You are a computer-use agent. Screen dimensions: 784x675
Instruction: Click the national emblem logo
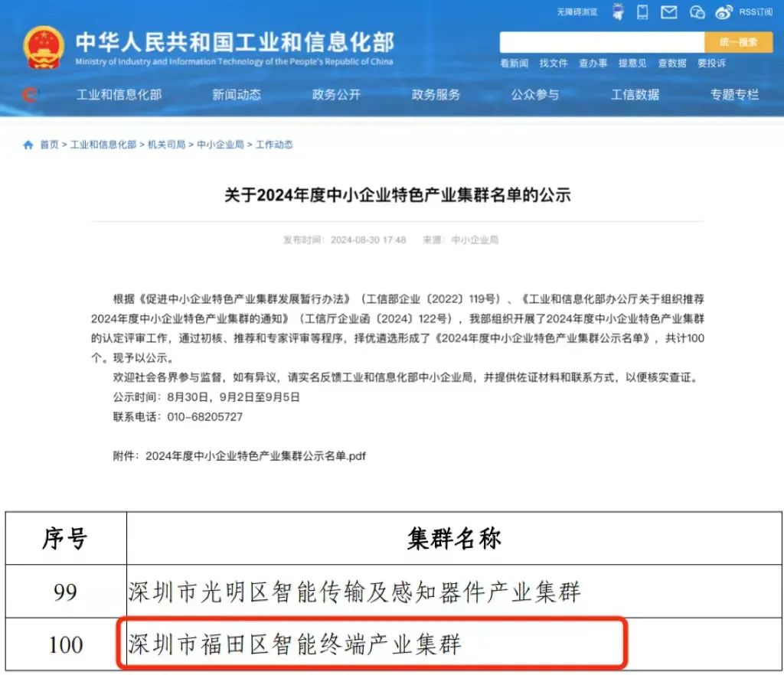tap(44, 47)
